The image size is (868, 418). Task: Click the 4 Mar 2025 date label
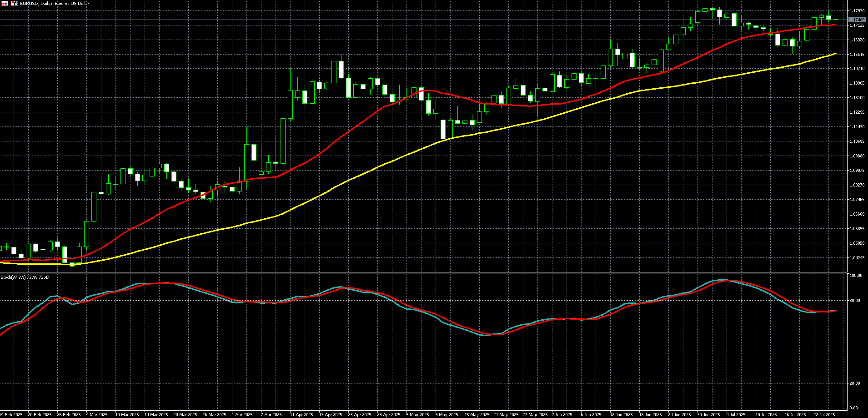[97, 415]
